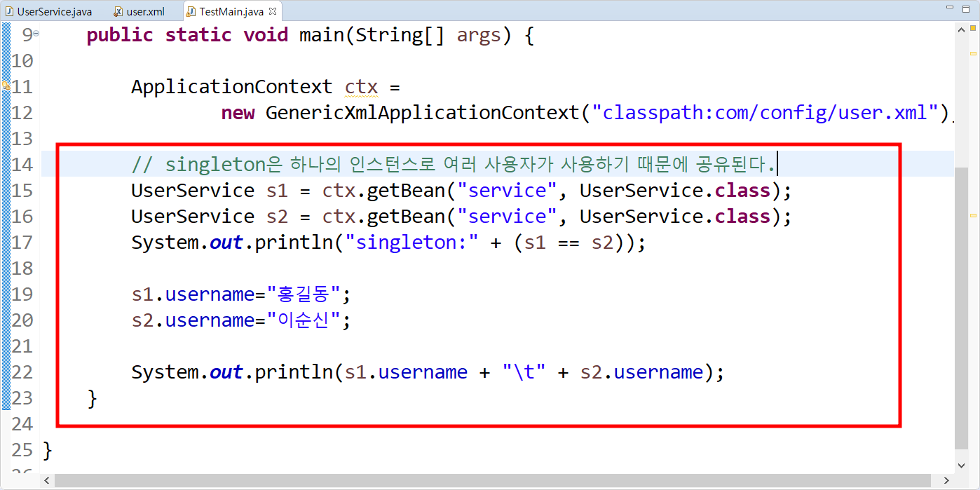Click the warning marker beside line 11
This screenshot has height=490, width=980.
(5, 87)
